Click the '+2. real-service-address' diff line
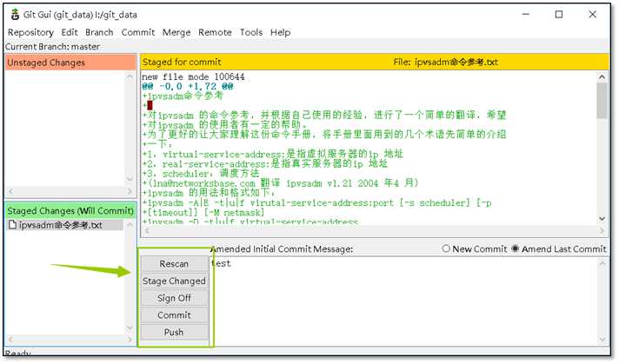The width and height of the screenshot is (619, 364). [x=265, y=163]
